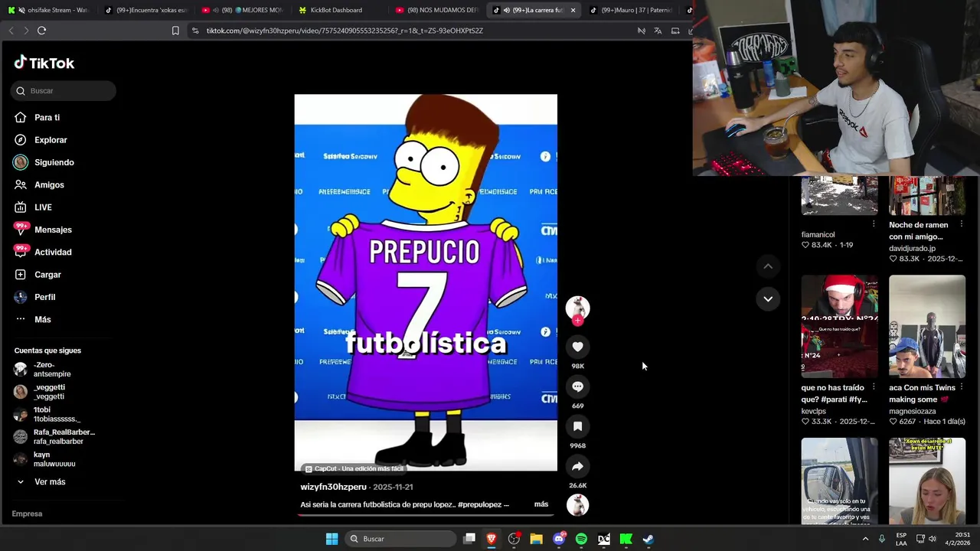Viewport: 980px width, 551px height.
Task: Open Discord from taskbar
Action: (x=559, y=539)
